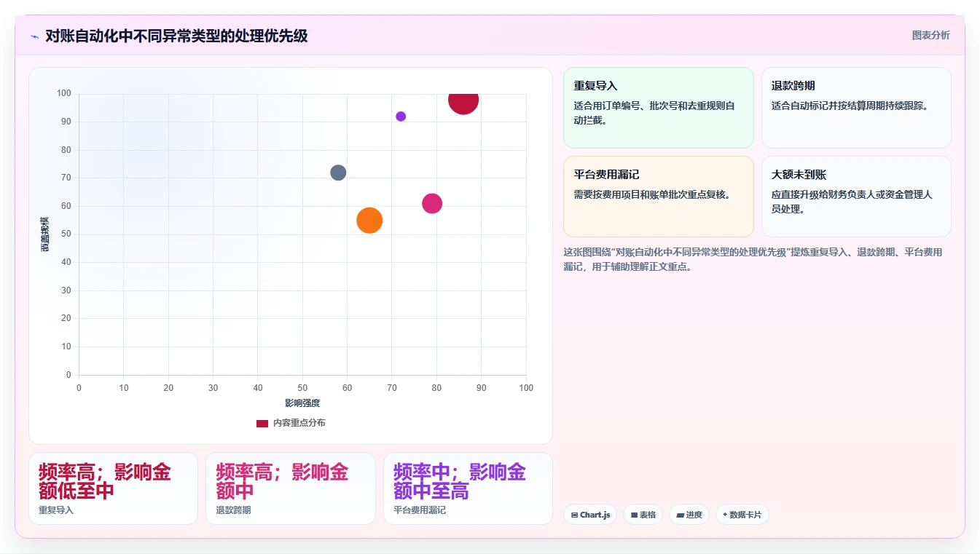Click the text 适合自动标记并按结算周期持续跟踪。

point(850,106)
